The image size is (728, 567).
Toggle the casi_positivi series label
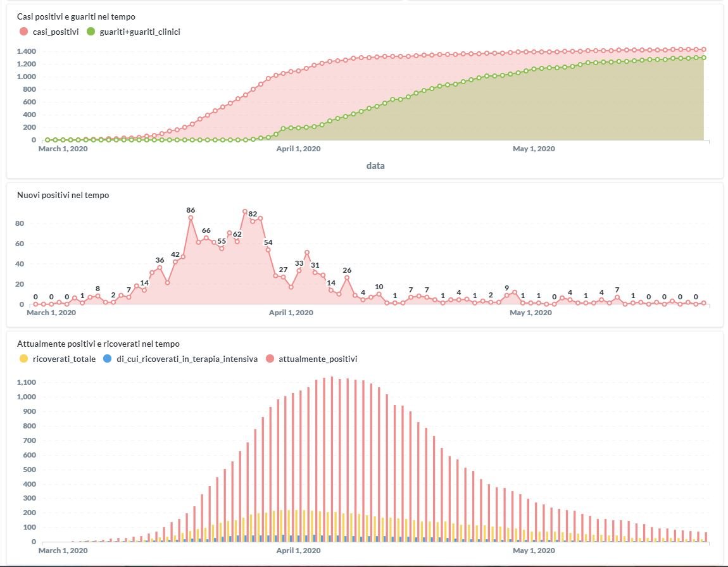56,32
